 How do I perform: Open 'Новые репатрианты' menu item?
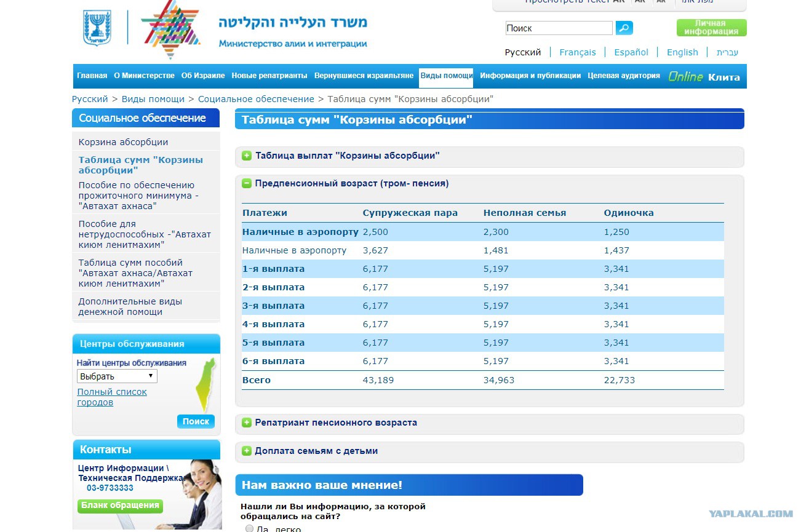coord(269,76)
